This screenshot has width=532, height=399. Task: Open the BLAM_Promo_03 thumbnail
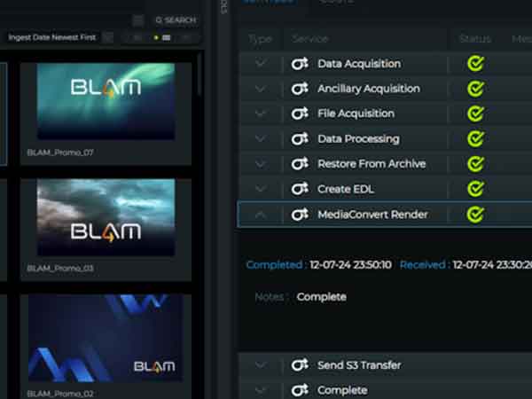tap(106, 217)
